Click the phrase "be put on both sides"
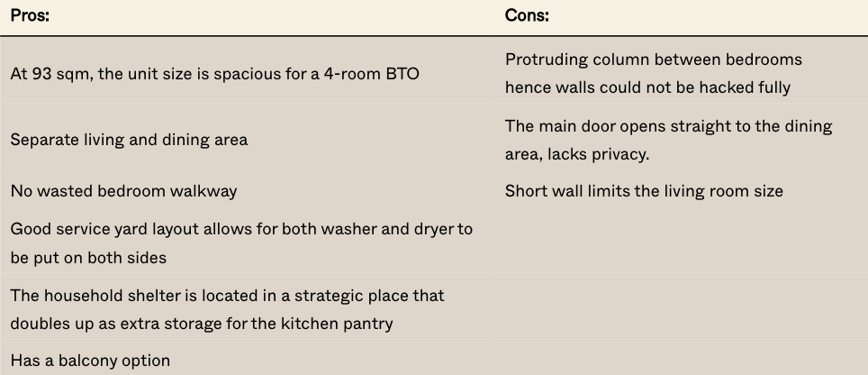This screenshot has height=375, width=868. tap(88, 258)
